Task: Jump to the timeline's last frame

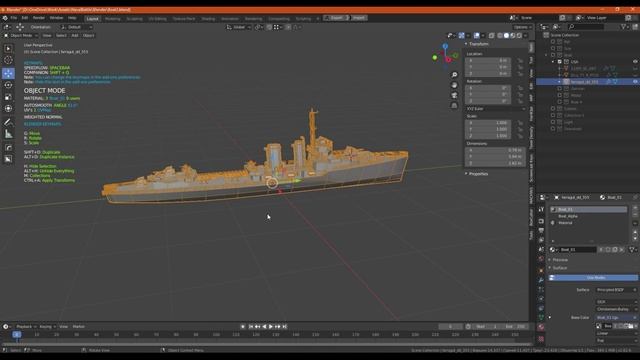Action: tap(284, 327)
